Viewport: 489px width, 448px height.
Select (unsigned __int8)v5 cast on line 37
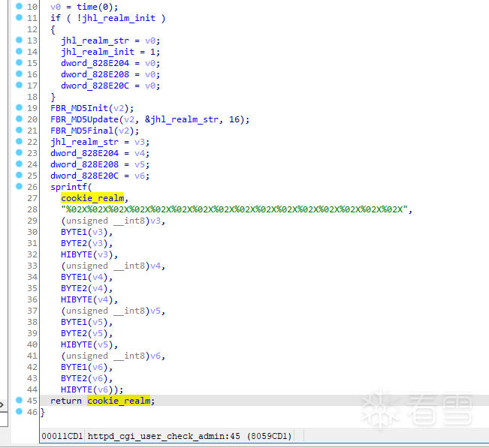coord(110,311)
